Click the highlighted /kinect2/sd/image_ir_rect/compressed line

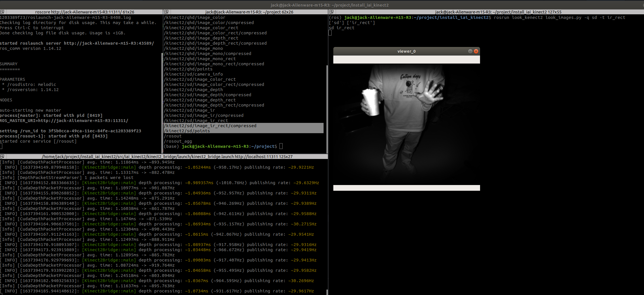[244, 126]
